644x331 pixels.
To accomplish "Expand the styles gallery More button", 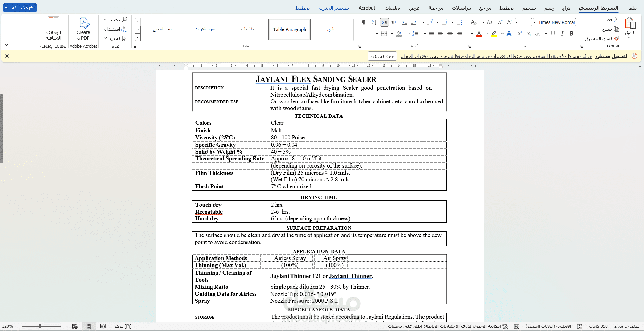I will (x=138, y=38).
